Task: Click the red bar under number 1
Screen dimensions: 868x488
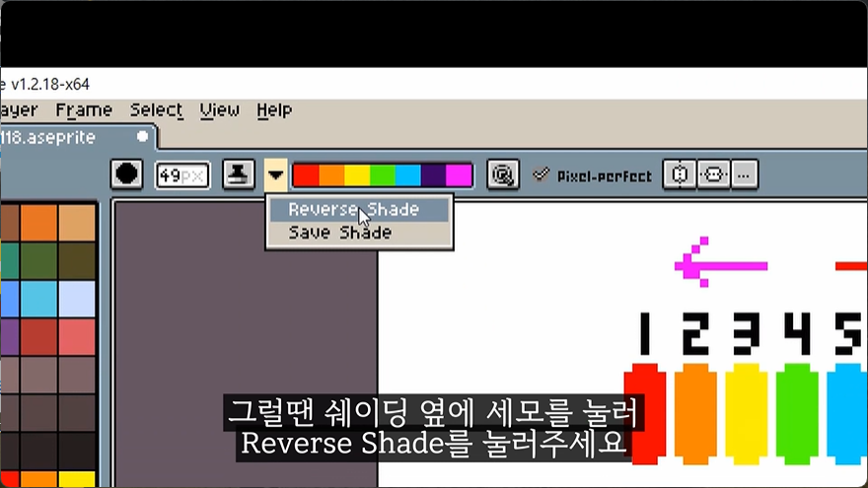Action: tap(645, 414)
